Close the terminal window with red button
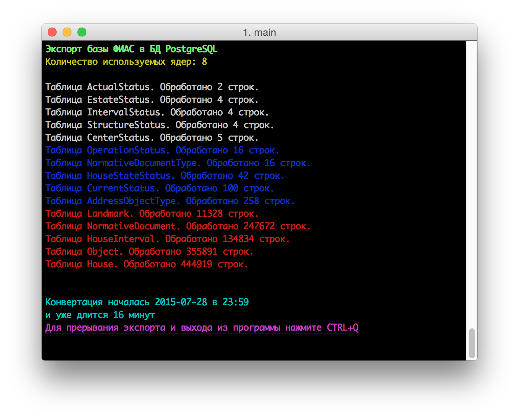This screenshot has width=519, height=420. click(52, 32)
